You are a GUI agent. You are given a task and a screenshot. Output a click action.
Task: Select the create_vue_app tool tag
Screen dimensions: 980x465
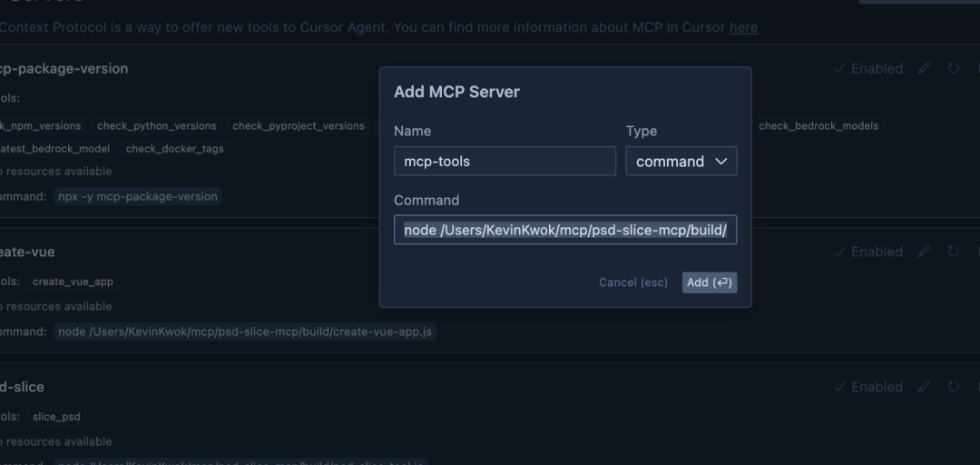pyautogui.click(x=73, y=282)
